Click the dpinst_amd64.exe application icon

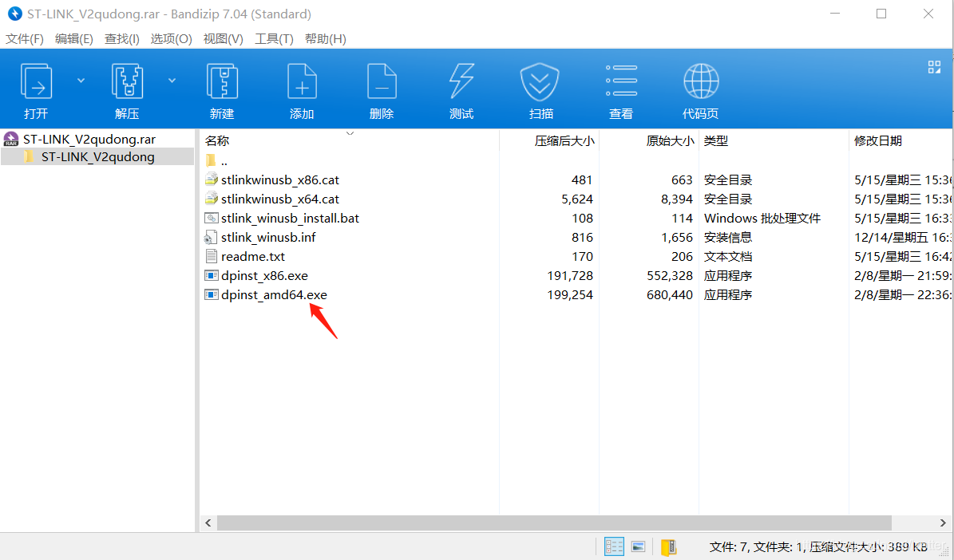coord(211,294)
